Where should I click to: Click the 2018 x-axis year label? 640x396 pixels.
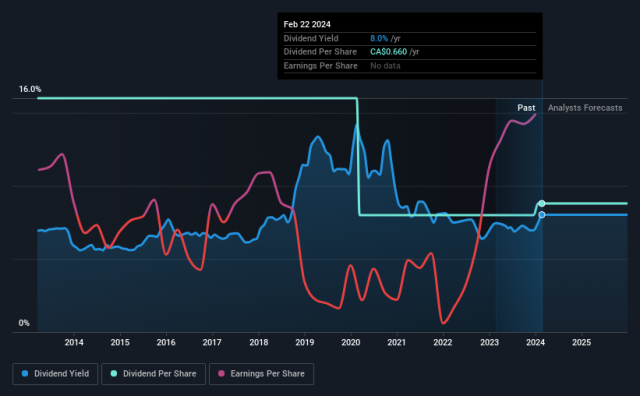point(259,342)
